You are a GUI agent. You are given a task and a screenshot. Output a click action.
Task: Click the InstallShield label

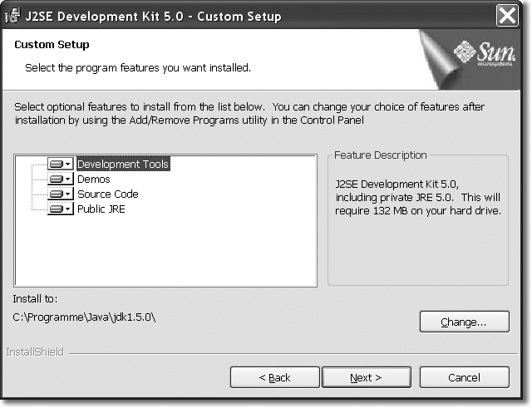pyautogui.click(x=32, y=352)
